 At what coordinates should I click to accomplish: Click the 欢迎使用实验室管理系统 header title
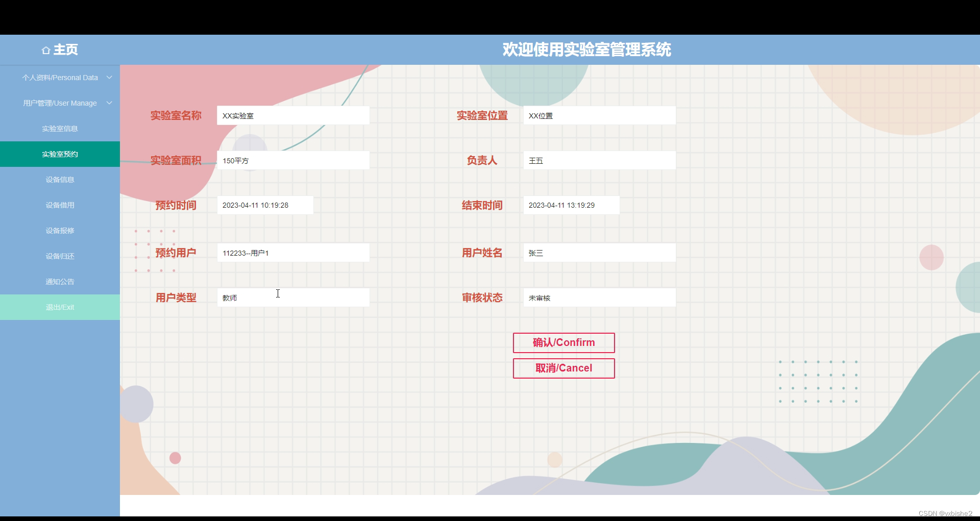point(587,49)
